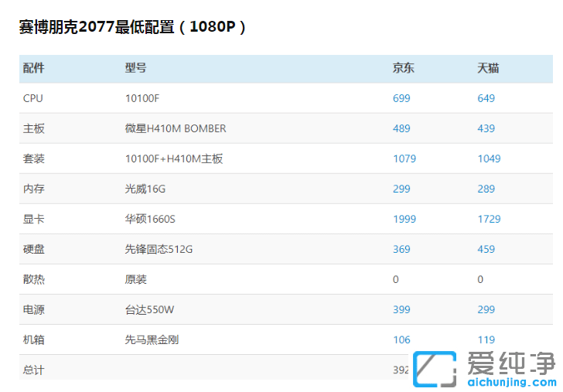Click the 天猫 column header
The width and height of the screenshot is (563, 392).
[488, 68]
